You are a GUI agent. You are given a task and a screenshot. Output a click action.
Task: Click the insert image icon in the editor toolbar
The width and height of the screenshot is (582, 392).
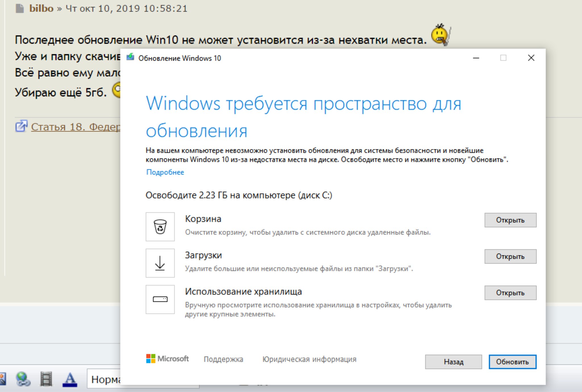point(2,379)
